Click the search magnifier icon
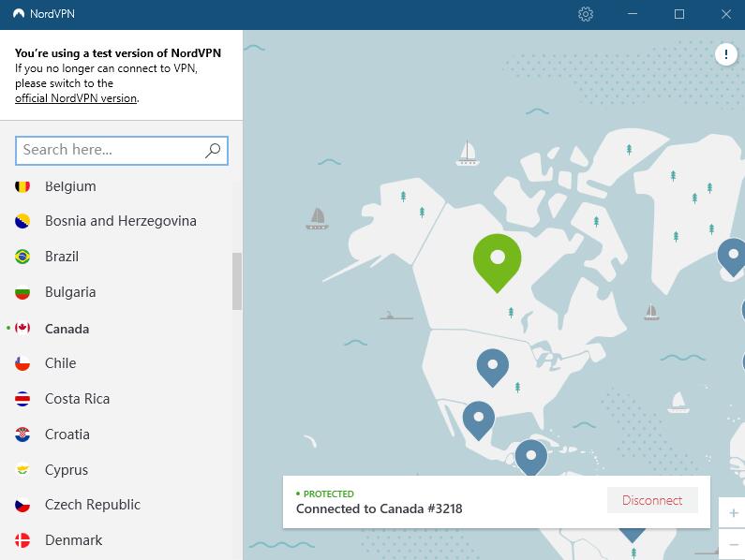The height and width of the screenshot is (560, 745). (x=213, y=151)
